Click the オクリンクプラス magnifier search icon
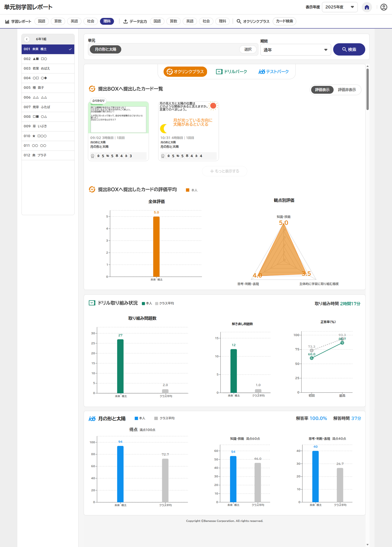Viewport: 392px width, 547px height. (239, 21)
